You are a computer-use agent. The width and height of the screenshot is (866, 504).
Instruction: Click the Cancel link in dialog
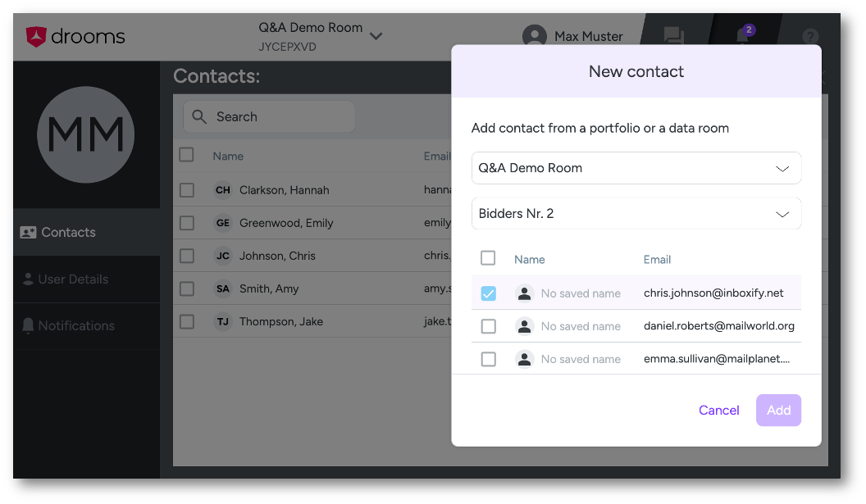pos(718,410)
